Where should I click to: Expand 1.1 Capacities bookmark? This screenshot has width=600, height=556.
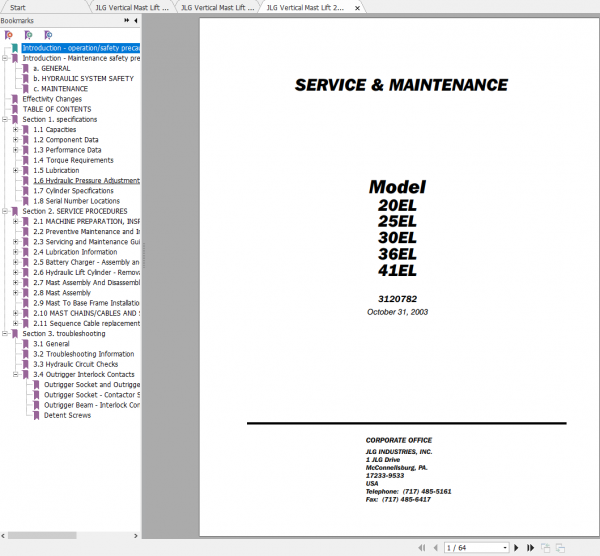[16, 129]
